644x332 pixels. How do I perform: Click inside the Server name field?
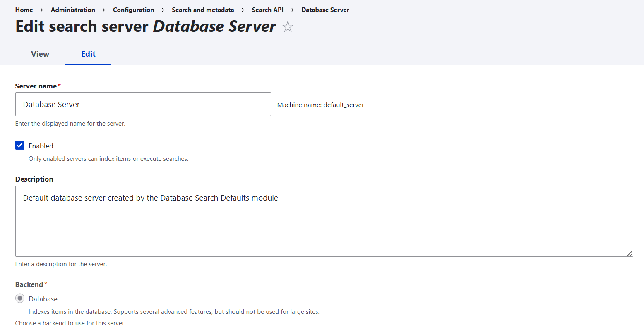(x=143, y=104)
